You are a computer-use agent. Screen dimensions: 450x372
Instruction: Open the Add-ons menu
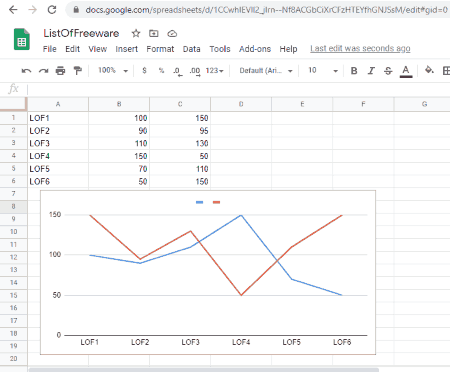[x=255, y=49]
